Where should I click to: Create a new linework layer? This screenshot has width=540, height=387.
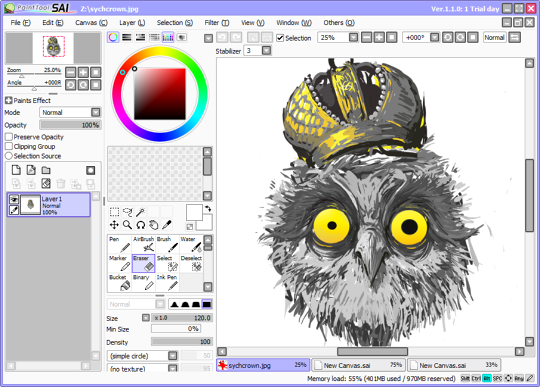31,170
